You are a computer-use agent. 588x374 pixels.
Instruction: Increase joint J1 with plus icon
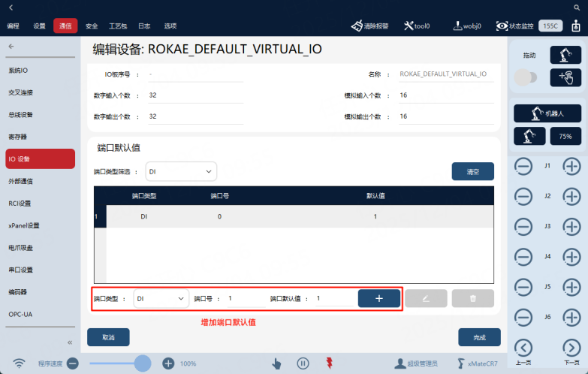click(571, 166)
